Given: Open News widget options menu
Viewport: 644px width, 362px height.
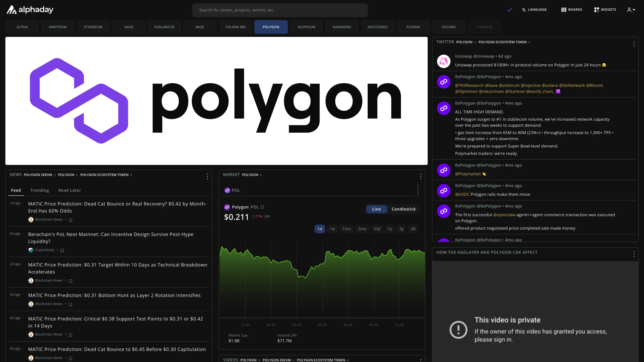Looking at the screenshot, I should click(x=207, y=177).
